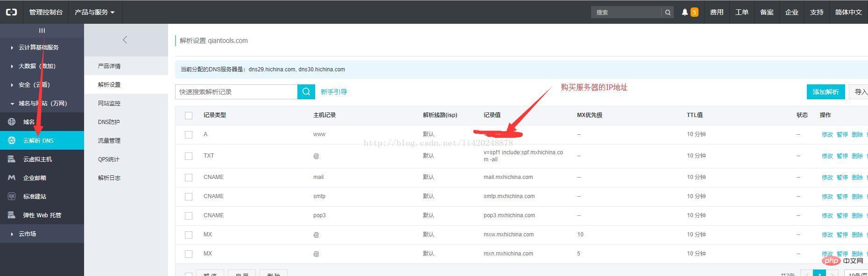Open the 支持 top menu
This screenshot has height=276, width=868.
point(817,12)
